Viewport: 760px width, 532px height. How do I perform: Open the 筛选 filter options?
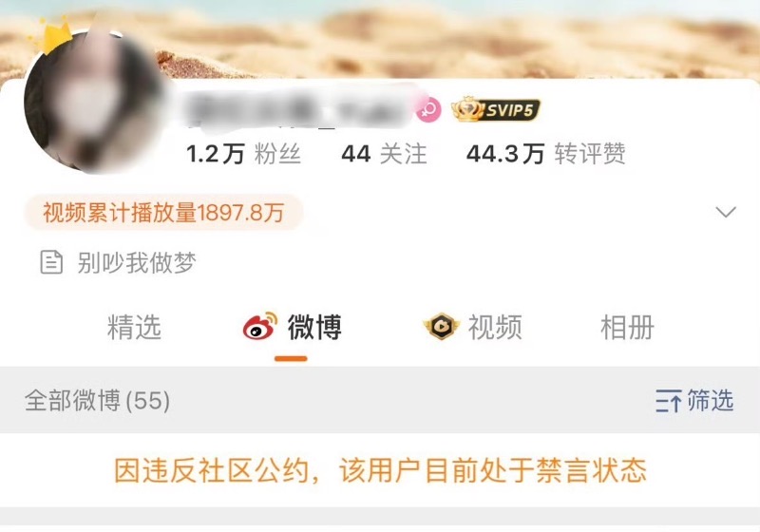click(695, 401)
